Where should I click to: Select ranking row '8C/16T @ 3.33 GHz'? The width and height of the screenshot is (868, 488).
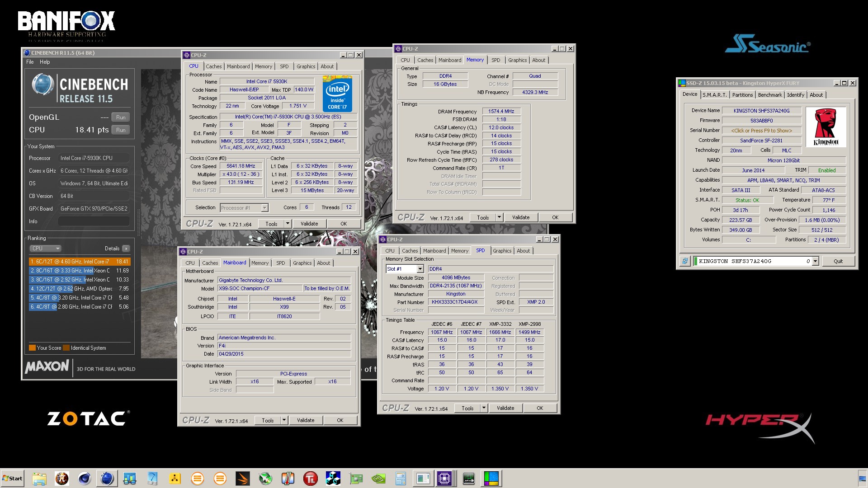pyautogui.click(x=80, y=271)
